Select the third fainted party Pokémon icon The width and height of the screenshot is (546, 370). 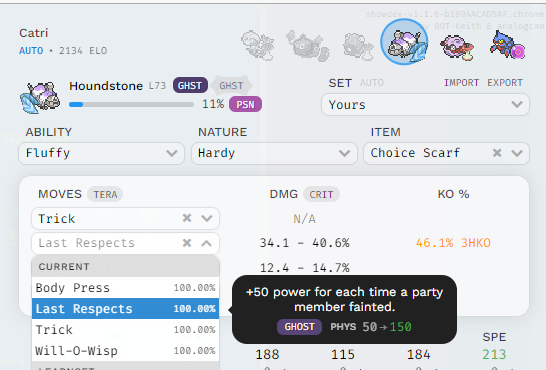pyautogui.click(x=358, y=46)
